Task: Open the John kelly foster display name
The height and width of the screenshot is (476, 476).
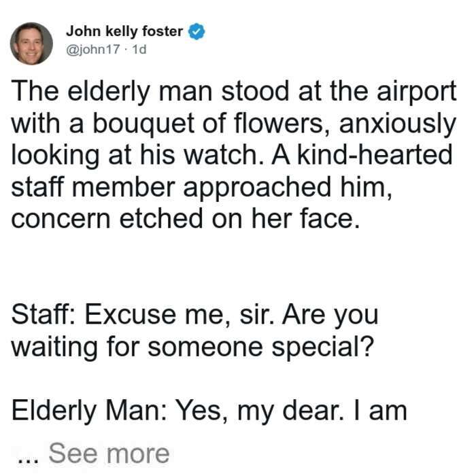Action: coord(124,31)
